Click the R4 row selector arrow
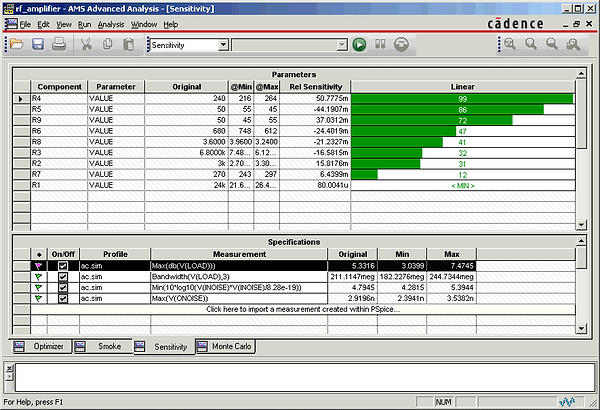This screenshot has width=600, height=410. click(x=21, y=99)
